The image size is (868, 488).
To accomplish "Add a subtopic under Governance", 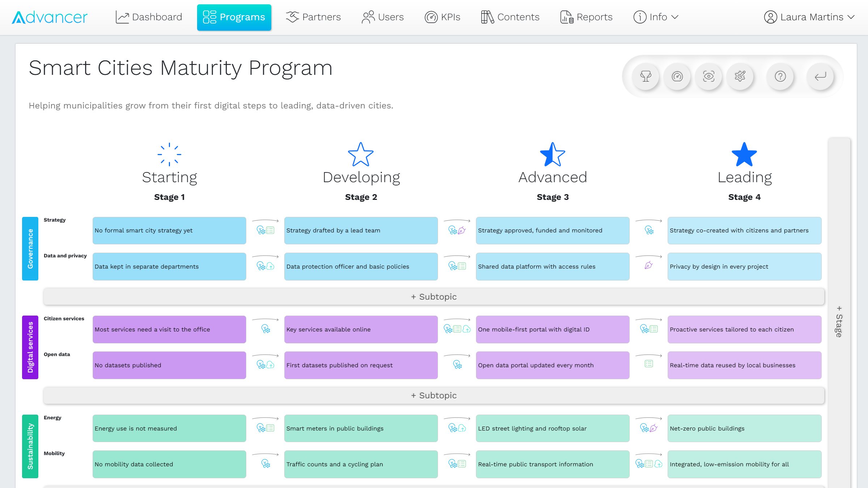I will [434, 296].
